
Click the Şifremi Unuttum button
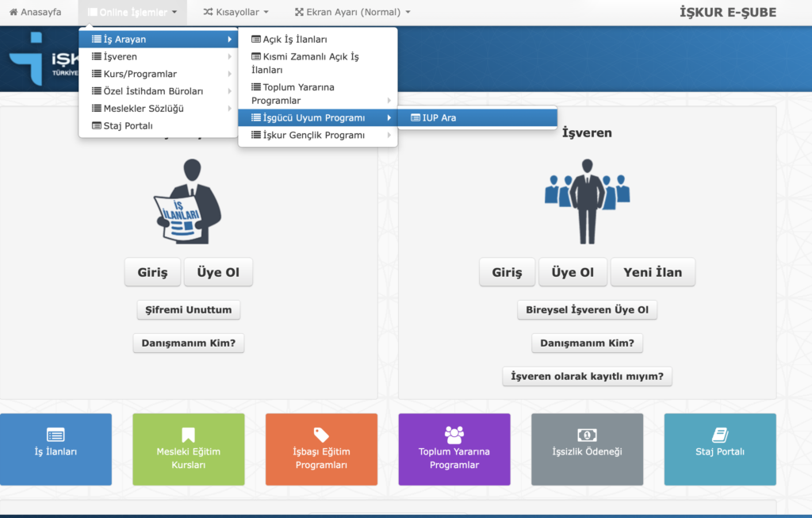point(188,310)
